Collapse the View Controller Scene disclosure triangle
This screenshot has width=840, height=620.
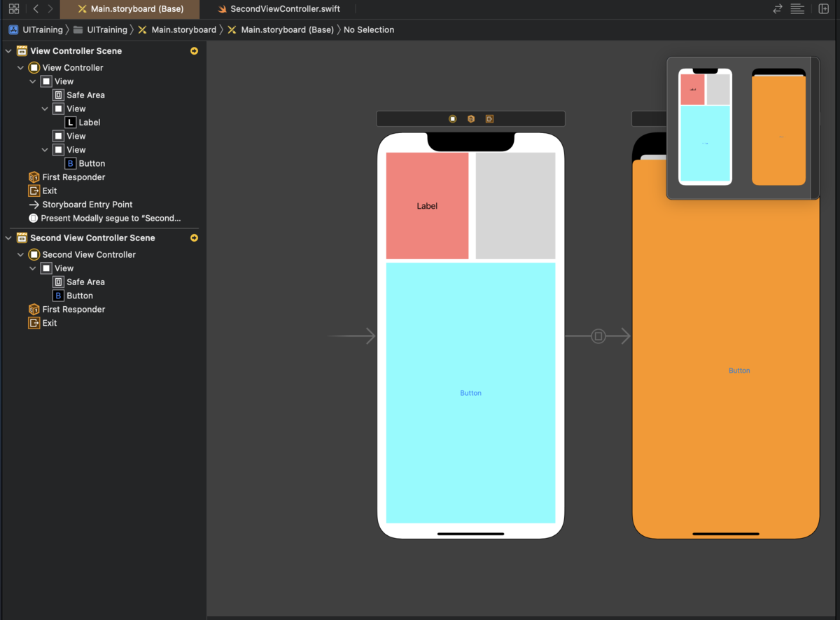(8, 51)
